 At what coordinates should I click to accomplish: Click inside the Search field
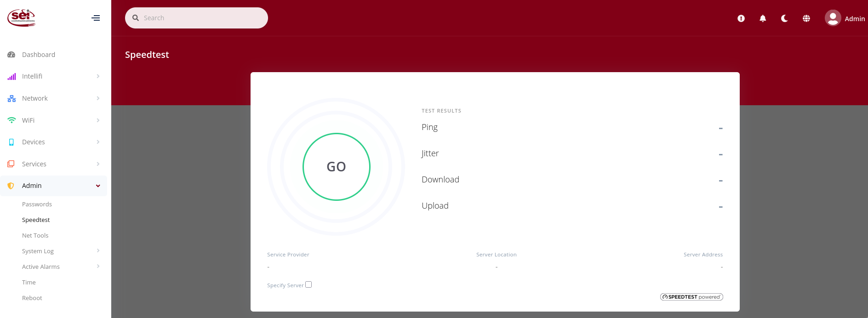tap(202, 18)
